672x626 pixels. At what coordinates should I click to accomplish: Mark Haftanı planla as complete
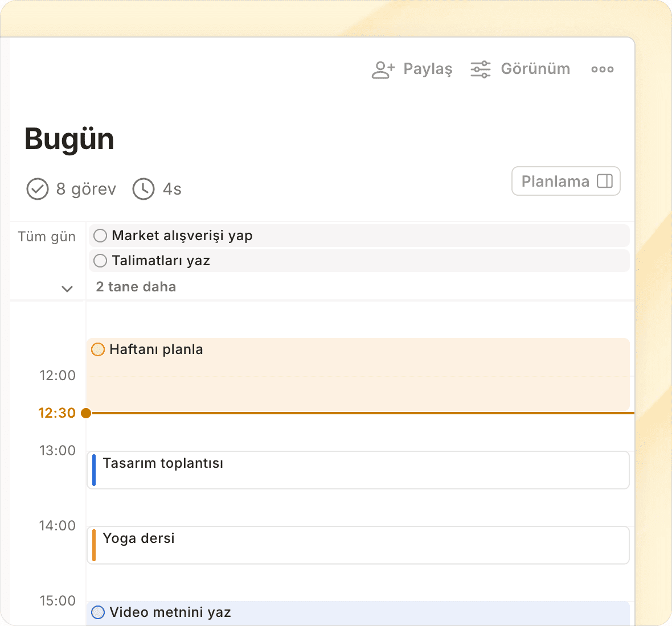tap(98, 349)
